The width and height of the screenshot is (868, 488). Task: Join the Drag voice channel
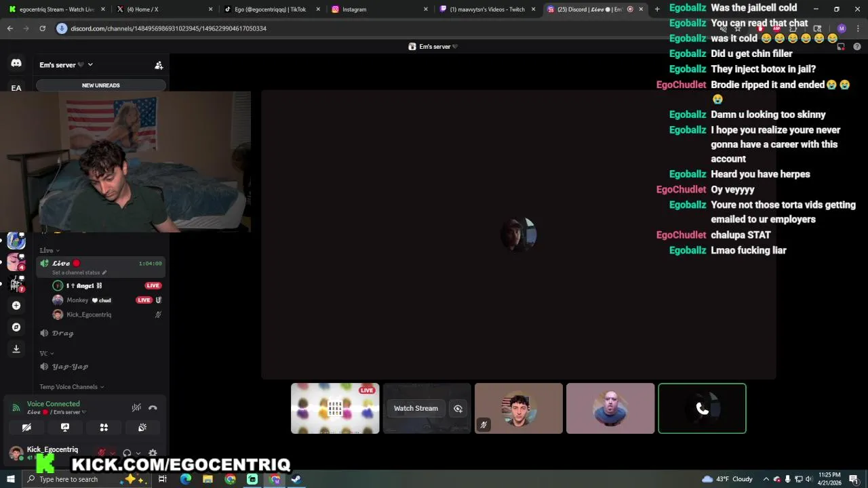pos(101,333)
